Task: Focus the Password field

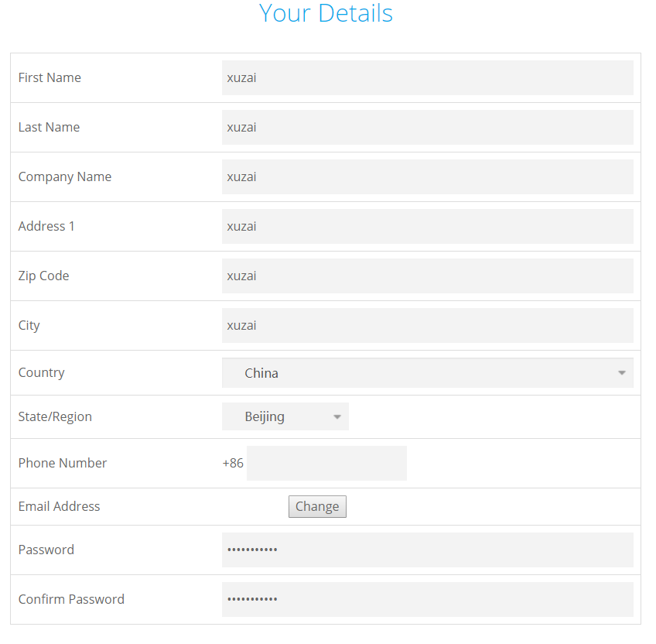Action: pos(427,550)
